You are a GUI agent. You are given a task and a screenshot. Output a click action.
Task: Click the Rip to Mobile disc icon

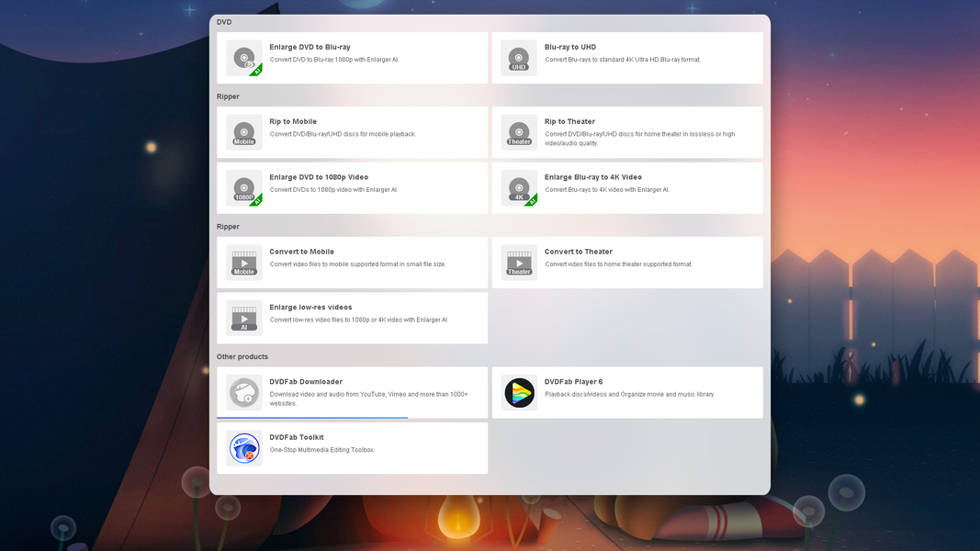coord(243,132)
